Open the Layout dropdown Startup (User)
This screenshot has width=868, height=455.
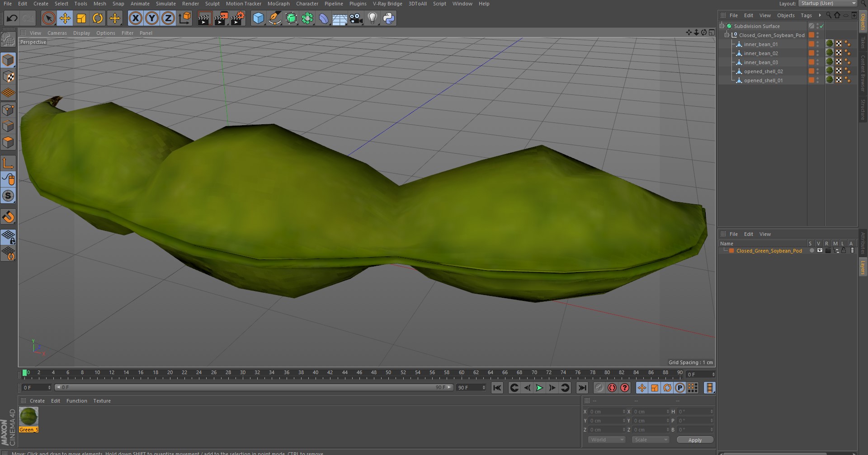click(828, 4)
